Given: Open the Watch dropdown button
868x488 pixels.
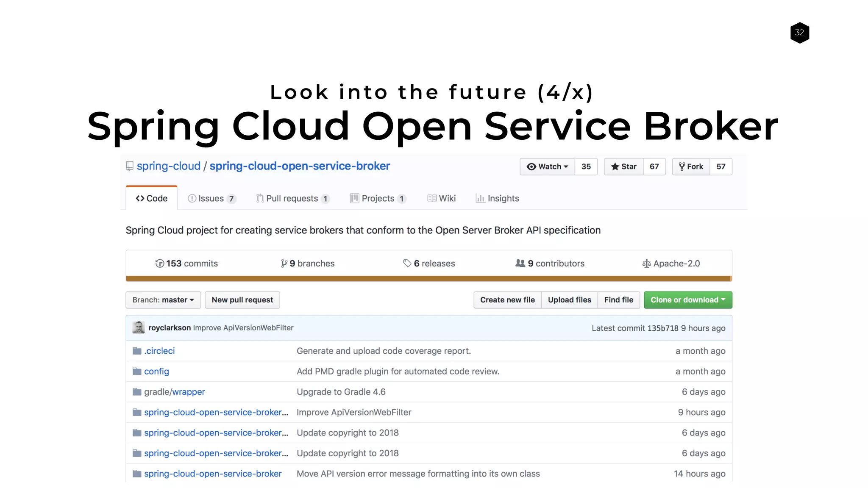Looking at the screenshot, I should coord(547,166).
